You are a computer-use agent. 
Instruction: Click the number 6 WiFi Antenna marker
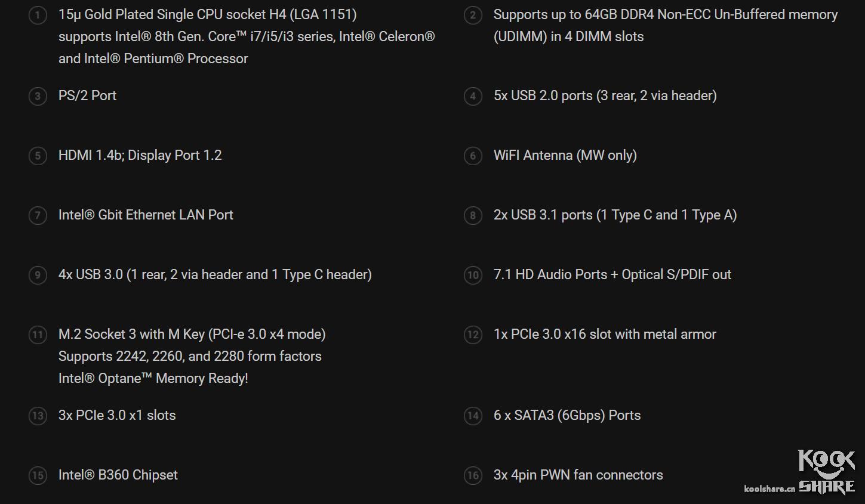[x=473, y=156]
